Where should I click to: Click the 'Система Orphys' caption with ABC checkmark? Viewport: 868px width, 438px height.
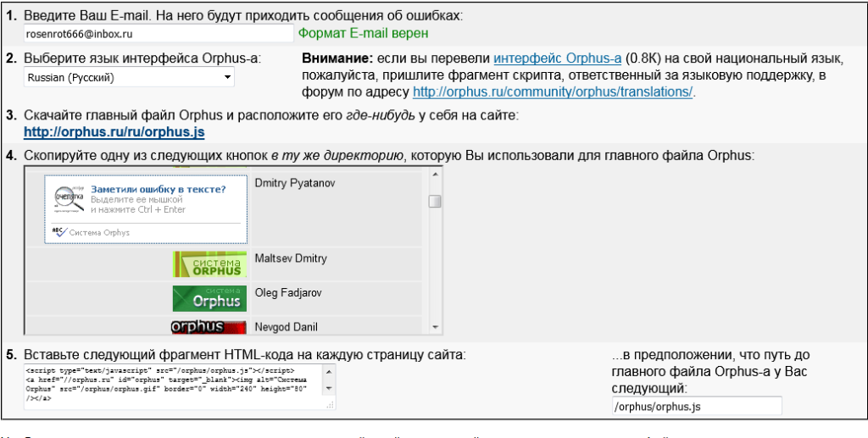click(x=91, y=232)
